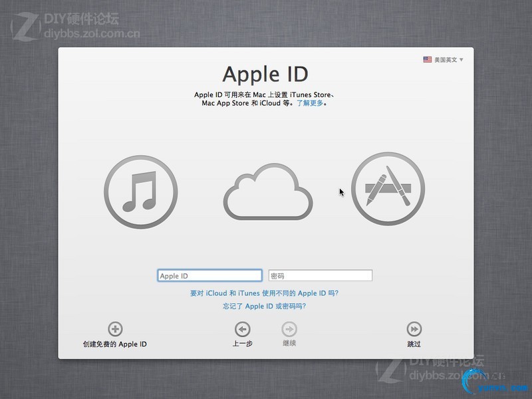The image size is (532, 399).
Task: Skip setup with the 跳过 fast-forward icon
Action: [x=414, y=329]
